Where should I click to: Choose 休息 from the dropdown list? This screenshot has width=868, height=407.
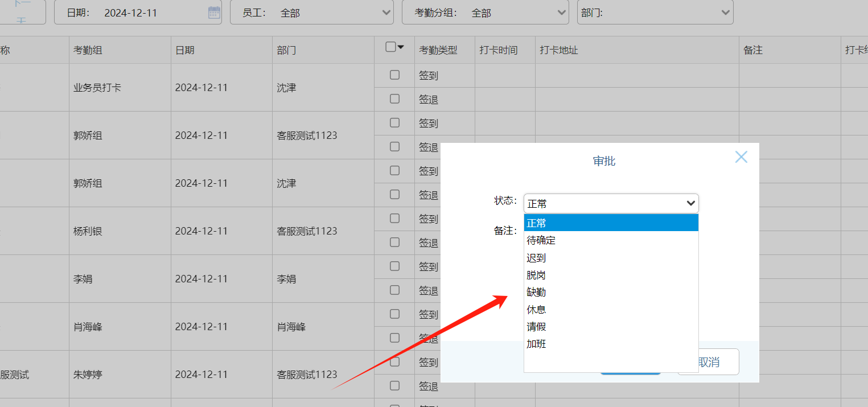(536, 310)
